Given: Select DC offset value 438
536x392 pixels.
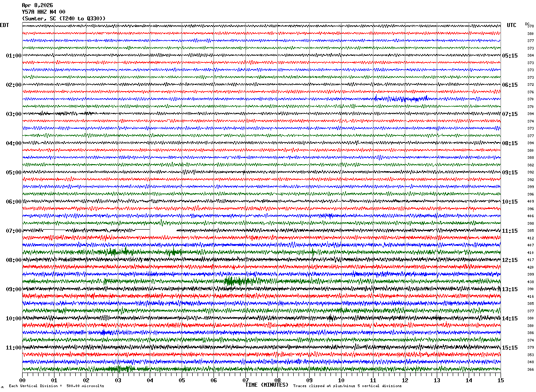Looking at the screenshot, I should point(530,282).
